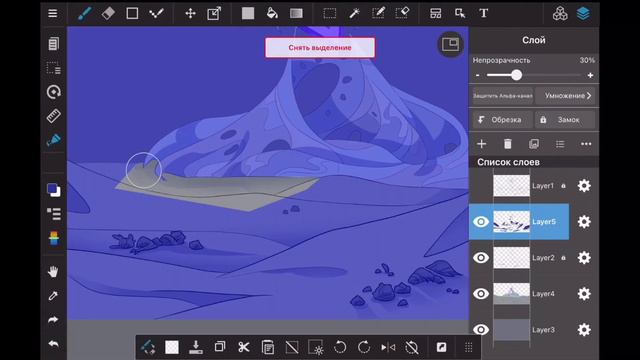Open the three-dots layer options menu
This screenshot has height=360, width=640.
point(586,144)
